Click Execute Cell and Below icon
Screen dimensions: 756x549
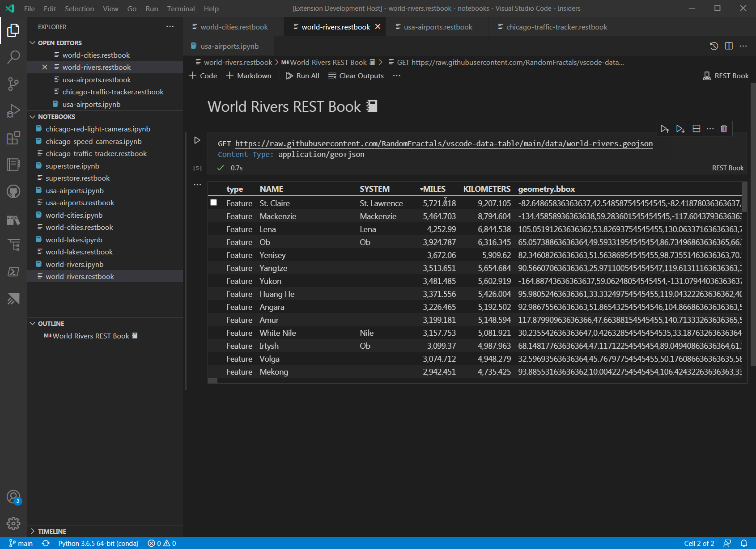click(x=680, y=129)
